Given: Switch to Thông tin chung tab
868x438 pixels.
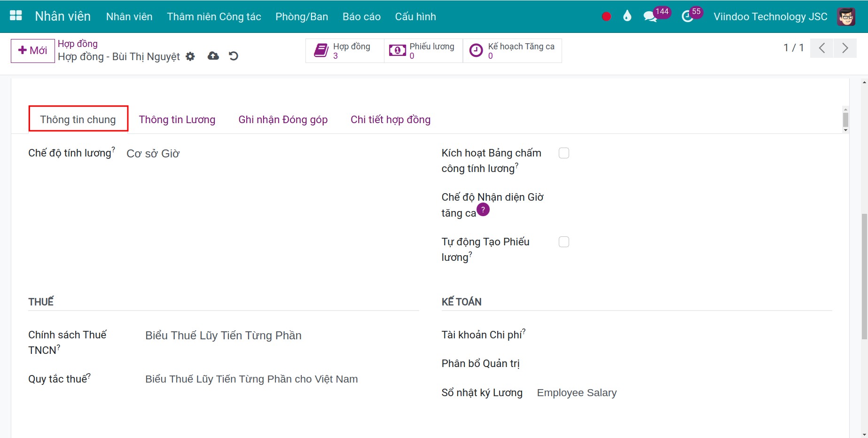Looking at the screenshot, I should click(78, 119).
